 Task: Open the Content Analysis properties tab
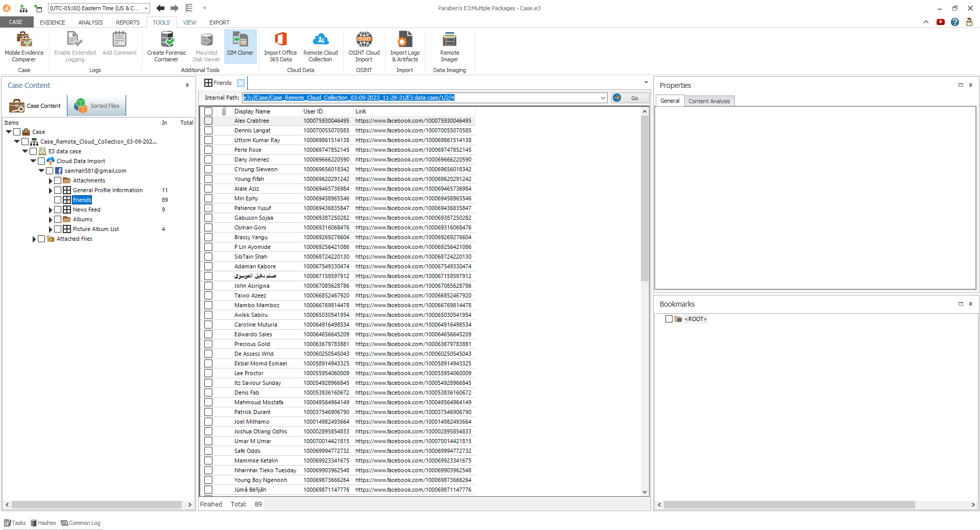709,101
